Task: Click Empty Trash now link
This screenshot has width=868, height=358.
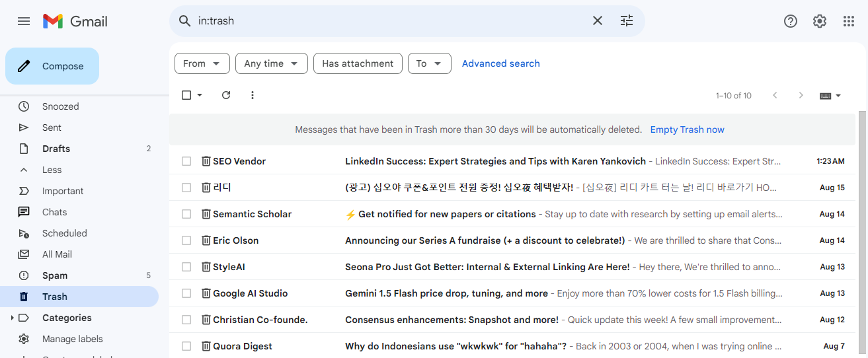Action: (688, 129)
